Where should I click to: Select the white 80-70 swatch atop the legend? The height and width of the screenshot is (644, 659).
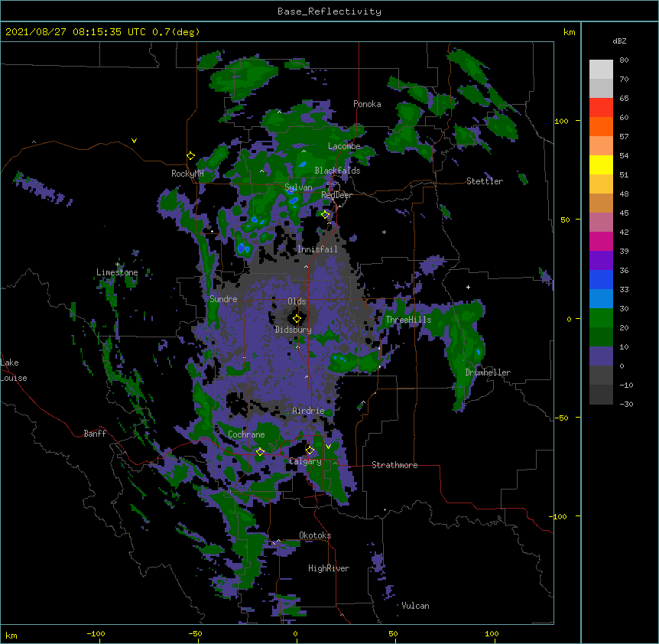(x=601, y=69)
